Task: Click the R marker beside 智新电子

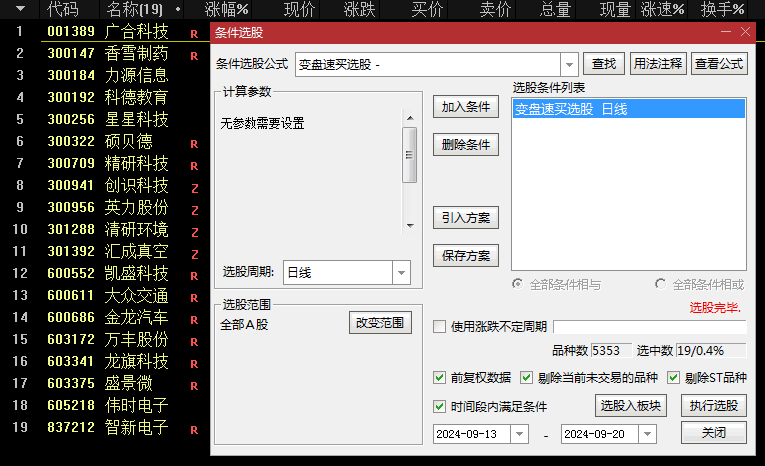Action: tap(194, 430)
